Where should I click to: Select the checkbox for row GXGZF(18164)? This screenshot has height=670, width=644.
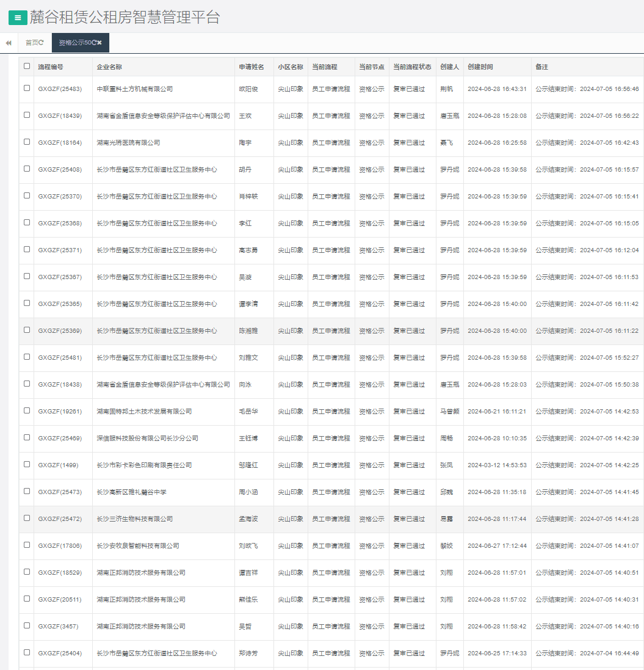click(x=27, y=142)
